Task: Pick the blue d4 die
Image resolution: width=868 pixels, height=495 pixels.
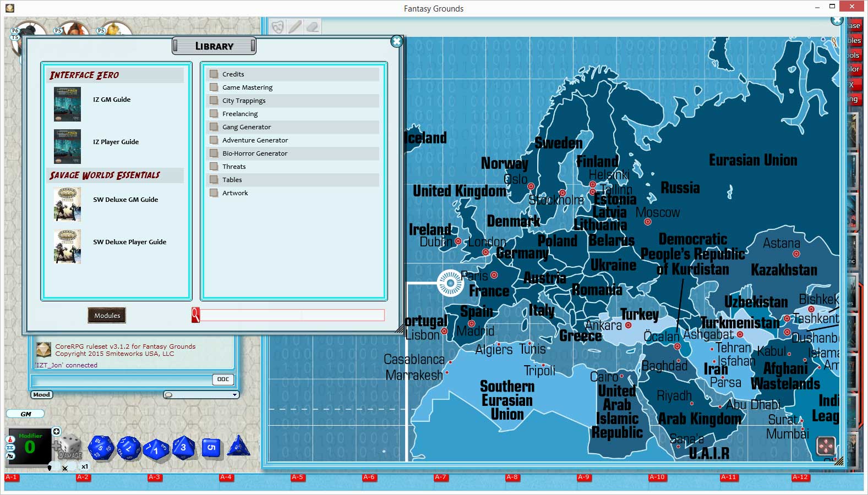Action: [238, 447]
